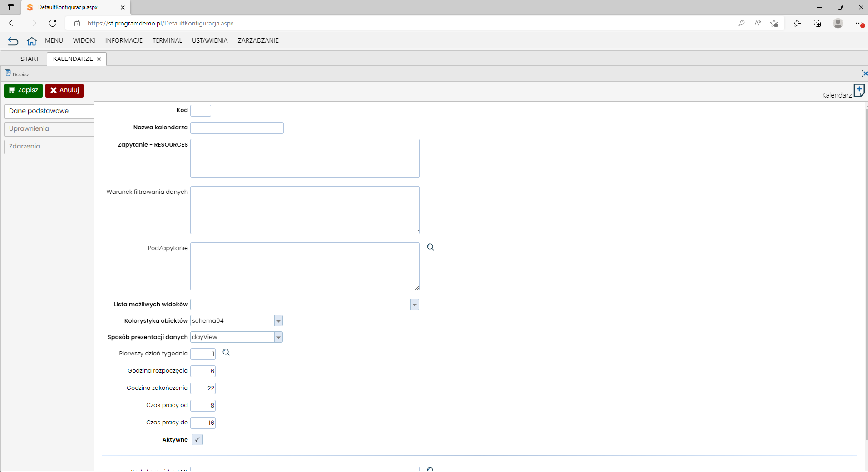Open the magnifier search next to PodZapytanie
Screen dimensions: 868x472
430,247
